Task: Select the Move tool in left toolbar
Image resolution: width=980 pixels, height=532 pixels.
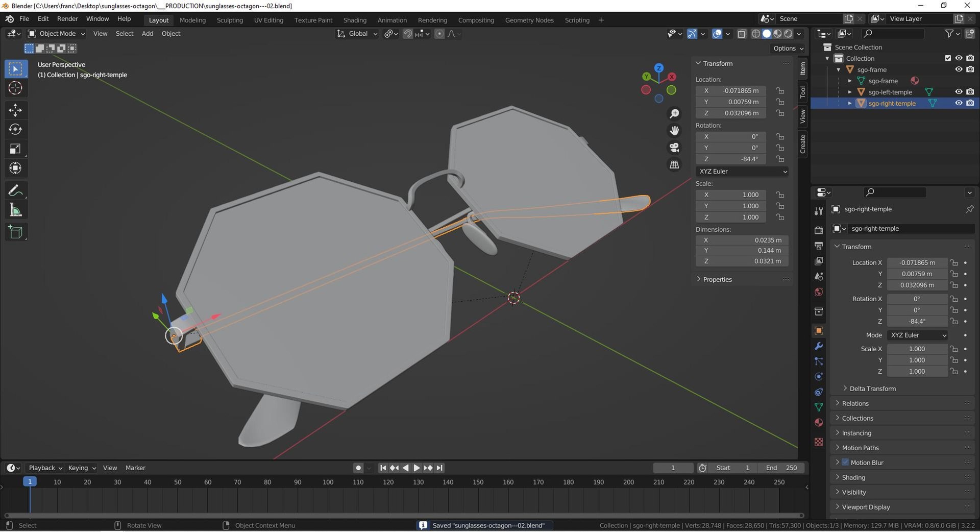Action: [15, 109]
